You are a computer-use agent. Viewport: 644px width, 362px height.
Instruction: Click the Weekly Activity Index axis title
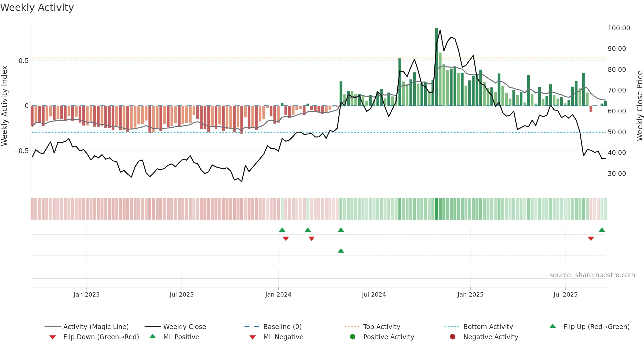point(4,106)
